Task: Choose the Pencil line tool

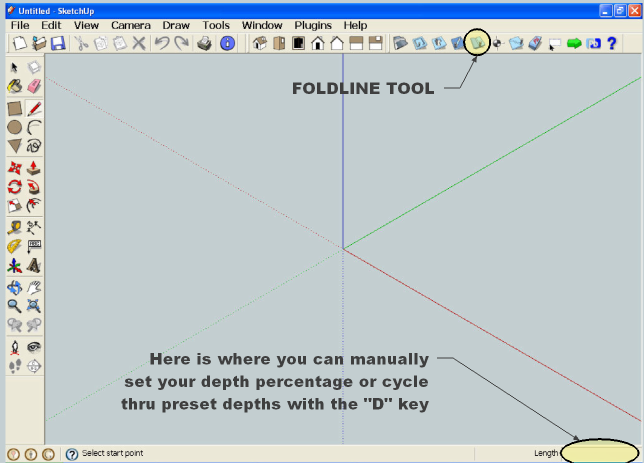Action: point(34,108)
